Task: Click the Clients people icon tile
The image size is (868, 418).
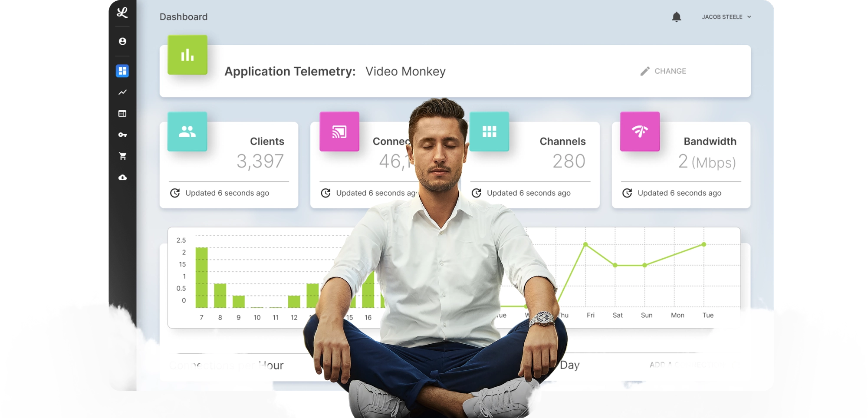Action: tap(187, 132)
